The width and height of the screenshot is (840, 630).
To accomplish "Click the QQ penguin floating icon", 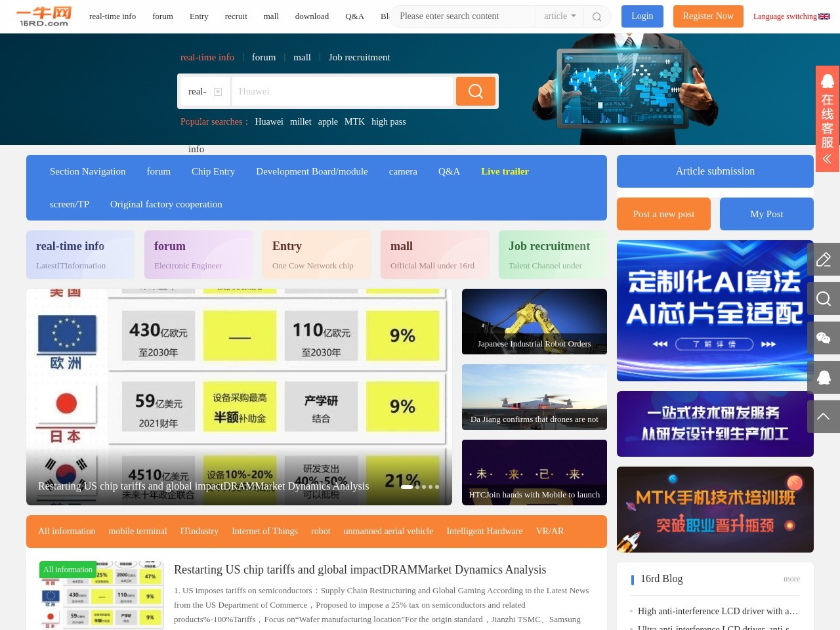I will (824, 377).
